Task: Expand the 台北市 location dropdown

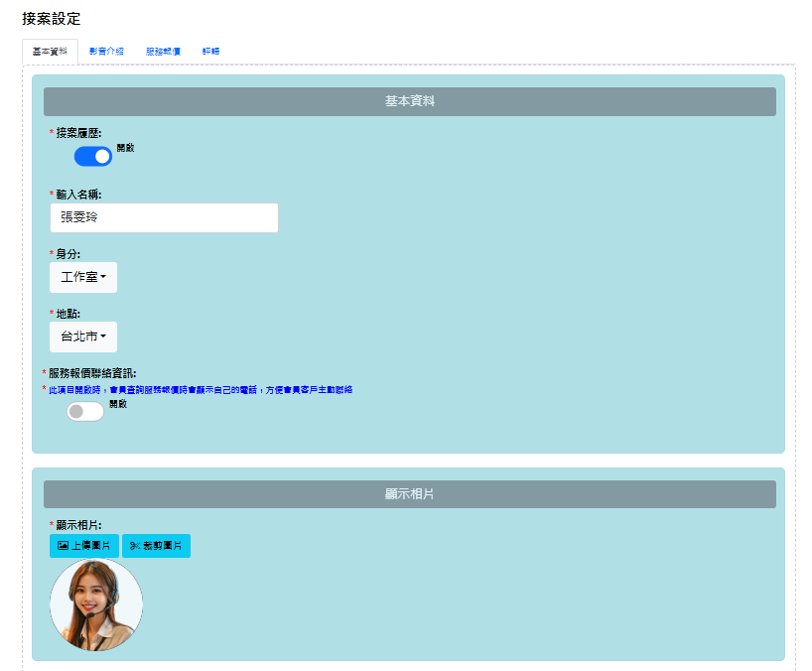Action: click(83, 336)
